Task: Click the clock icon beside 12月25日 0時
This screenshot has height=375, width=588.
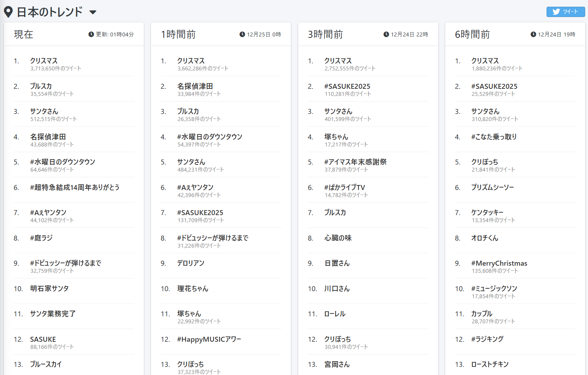Action: (x=242, y=34)
